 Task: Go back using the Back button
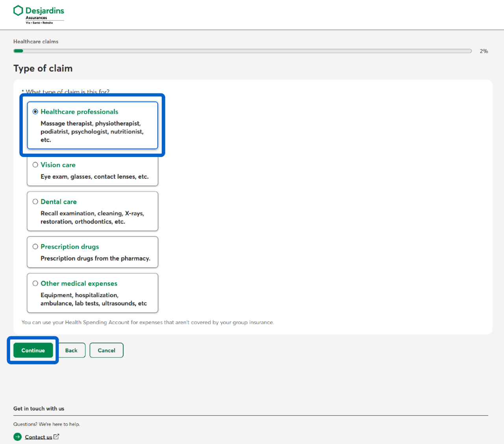coord(71,350)
